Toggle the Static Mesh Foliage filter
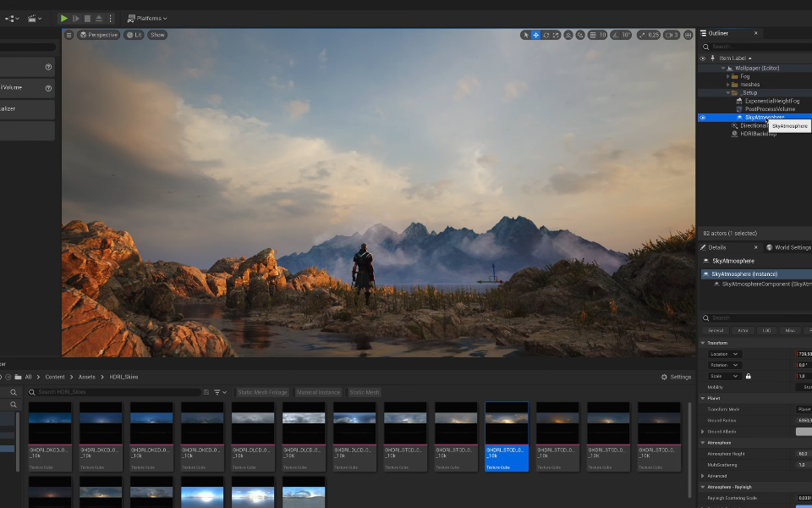812x508 pixels. tap(262, 392)
